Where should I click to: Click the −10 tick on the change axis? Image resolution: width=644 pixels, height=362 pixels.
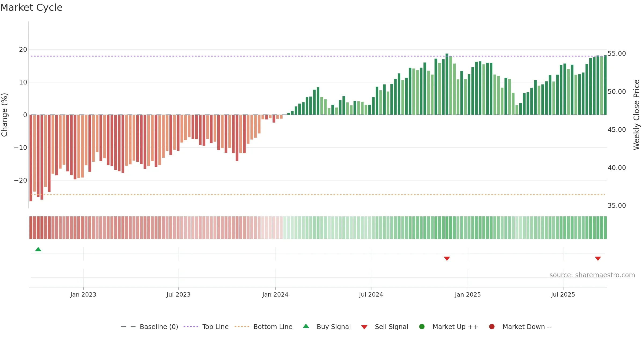click(x=21, y=148)
